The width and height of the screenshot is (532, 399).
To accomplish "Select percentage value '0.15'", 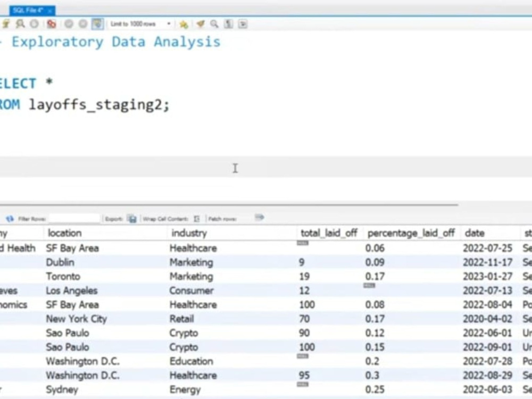I will 375,347.
